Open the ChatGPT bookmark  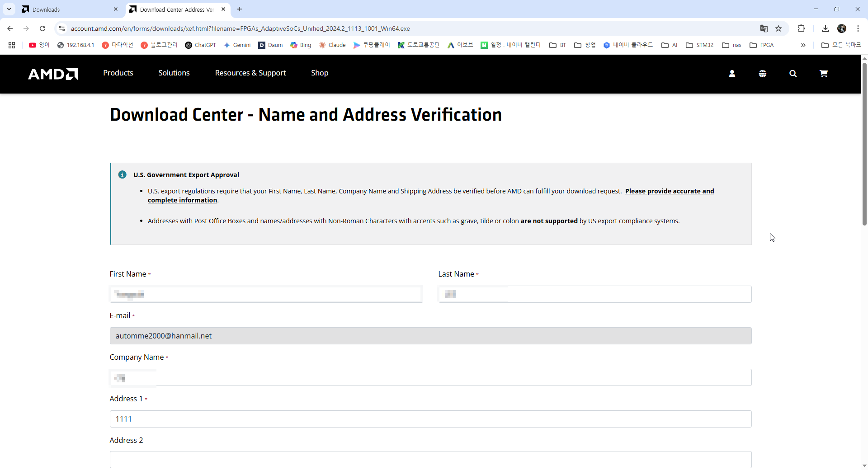pos(201,45)
